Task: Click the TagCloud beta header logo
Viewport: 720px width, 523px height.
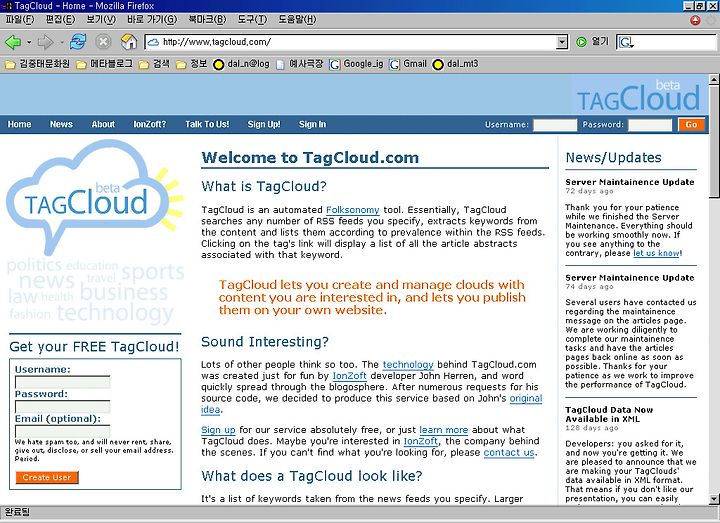Action: click(x=638, y=95)
